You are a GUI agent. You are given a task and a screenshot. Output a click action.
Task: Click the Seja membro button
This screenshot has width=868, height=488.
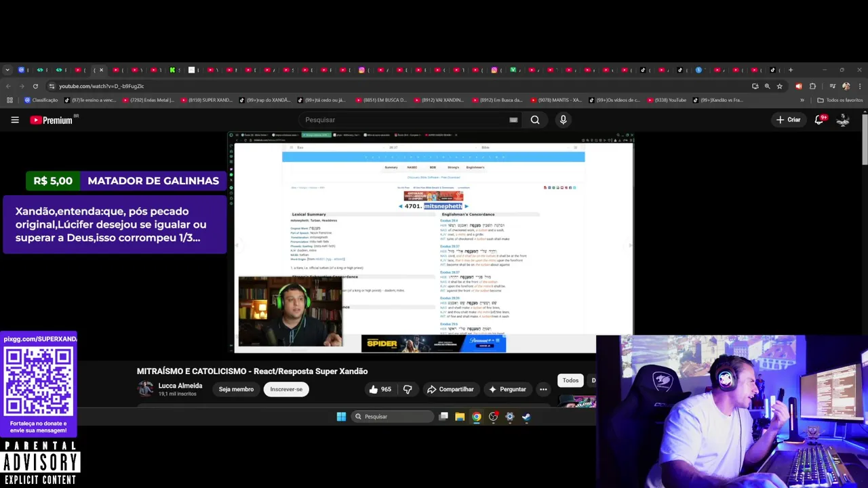click(236, 390)
